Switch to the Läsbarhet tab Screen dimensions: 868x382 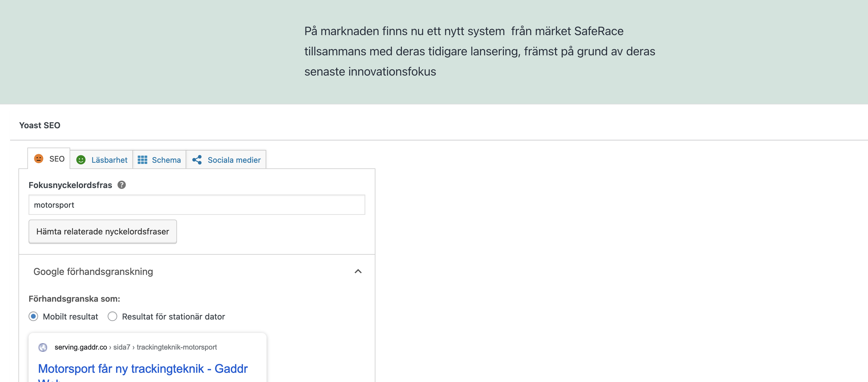109,160
